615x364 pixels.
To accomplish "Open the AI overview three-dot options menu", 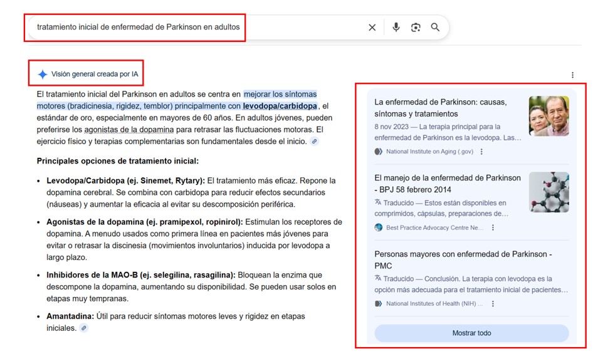I will tap(572, 75).
